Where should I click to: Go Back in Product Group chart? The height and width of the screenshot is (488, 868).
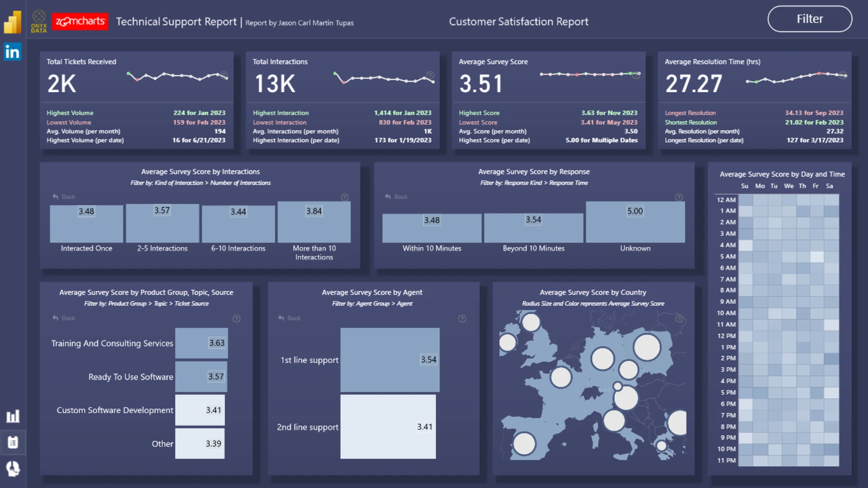pos(64,318)
